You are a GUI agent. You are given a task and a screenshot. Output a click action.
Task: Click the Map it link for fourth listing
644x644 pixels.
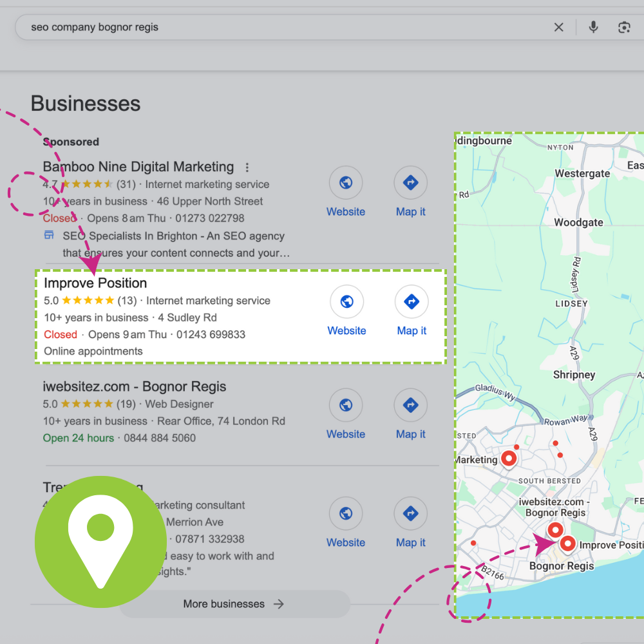[x=410, y=543]
